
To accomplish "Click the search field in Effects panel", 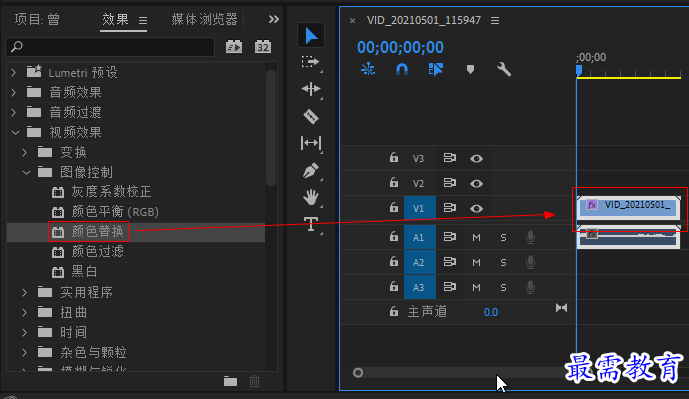I will [x=110, y=47].
